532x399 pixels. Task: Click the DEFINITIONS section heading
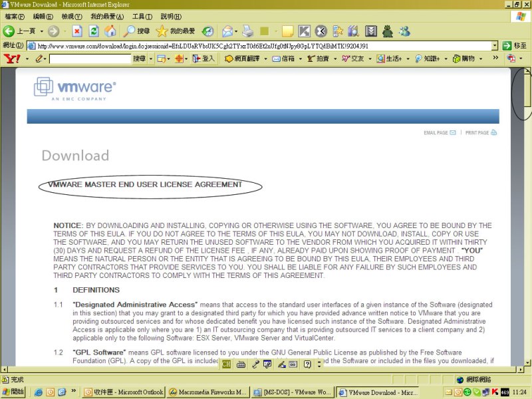click(x=96, y=290)
